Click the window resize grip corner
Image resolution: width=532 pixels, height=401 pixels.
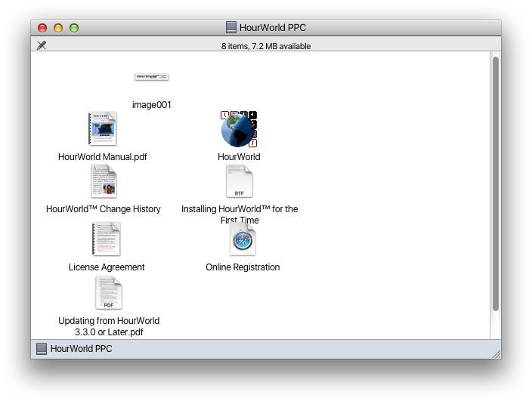point(496,353)
